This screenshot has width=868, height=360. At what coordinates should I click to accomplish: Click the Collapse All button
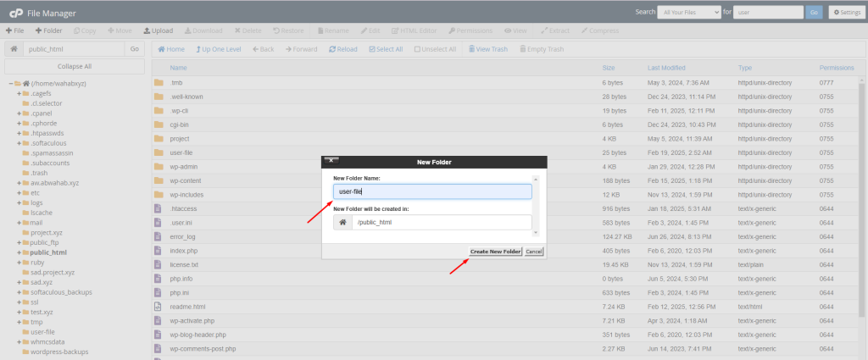tap(75, 66)
